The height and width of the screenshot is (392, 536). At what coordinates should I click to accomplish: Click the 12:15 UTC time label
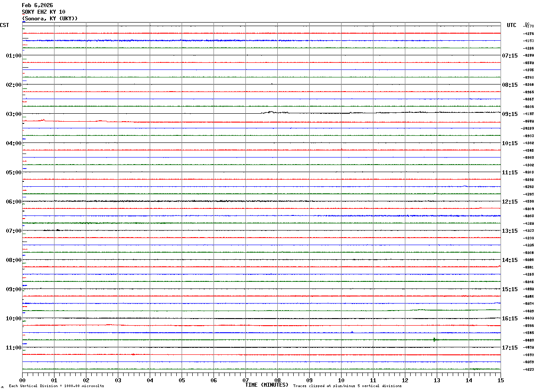point(509,202)
